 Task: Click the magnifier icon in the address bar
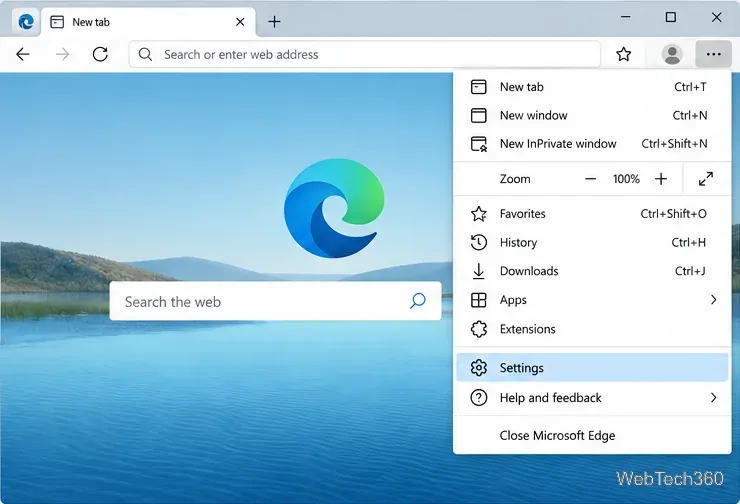pyautogui.click(x=145, y=54)
